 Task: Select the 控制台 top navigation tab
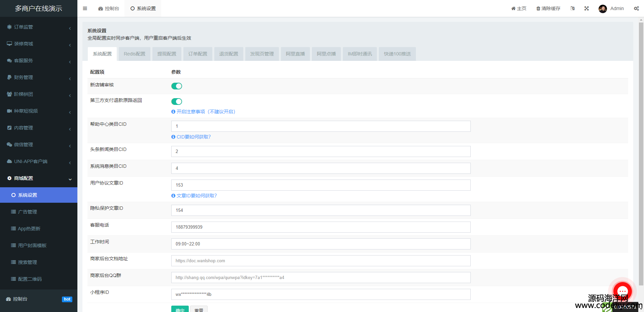(109, 8)
